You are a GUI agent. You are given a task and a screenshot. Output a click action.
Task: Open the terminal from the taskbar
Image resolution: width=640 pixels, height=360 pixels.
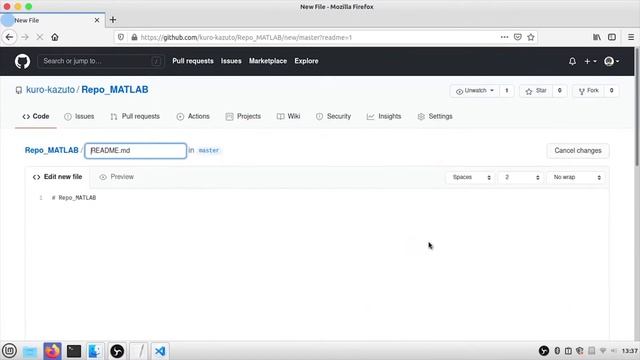(x=74, y=351)
